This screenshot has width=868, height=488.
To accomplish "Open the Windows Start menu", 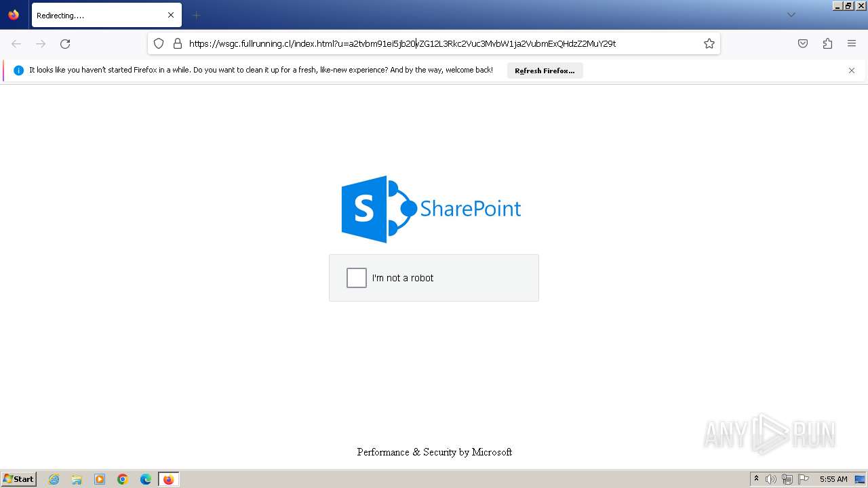I will (19, 479).
